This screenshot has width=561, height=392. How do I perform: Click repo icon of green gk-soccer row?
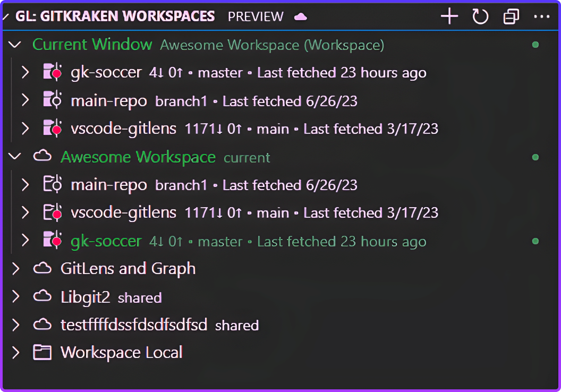pyautogui.click(x=53, y=240)
